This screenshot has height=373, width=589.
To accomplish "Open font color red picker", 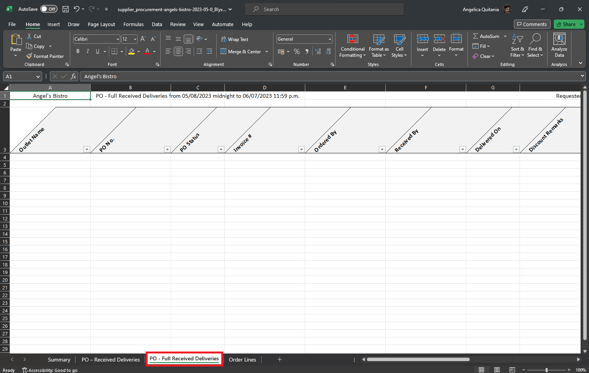I will (x=154, y=51).
